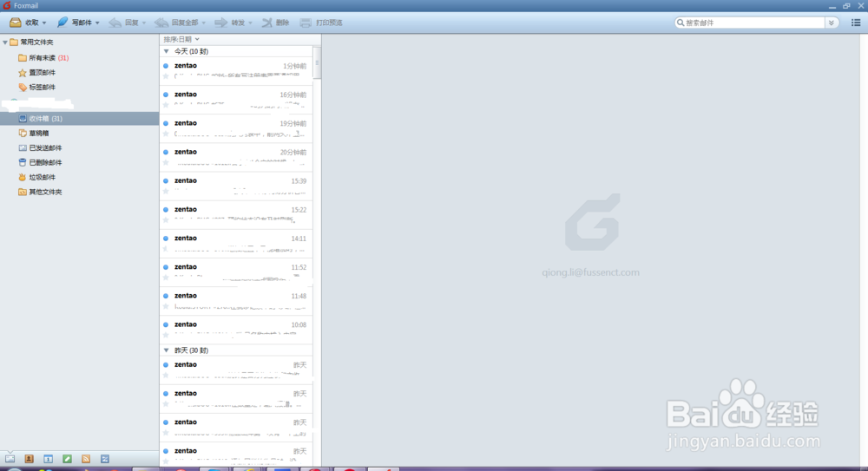The image size is (868, 471).
Task: Click the 删除 button label
Action: (x=282, y=23)
